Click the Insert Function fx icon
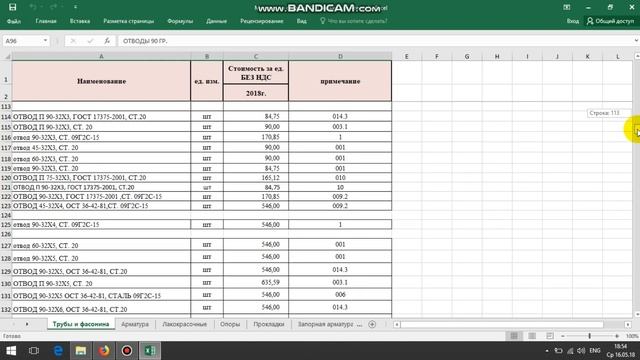Screen dimensions: 640x360 [107, 41]
